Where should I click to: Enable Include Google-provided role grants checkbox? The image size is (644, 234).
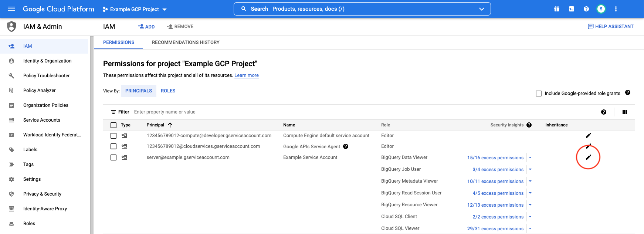539,94
